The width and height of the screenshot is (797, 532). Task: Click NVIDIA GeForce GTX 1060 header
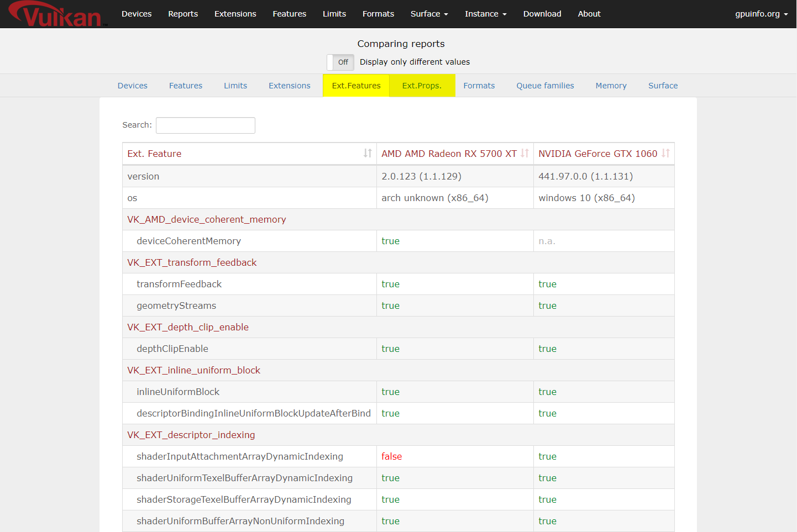tap(604, 154)
